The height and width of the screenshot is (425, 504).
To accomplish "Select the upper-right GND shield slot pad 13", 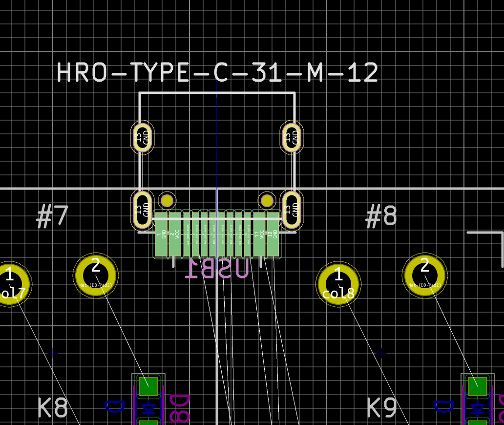I will point(292,137).
